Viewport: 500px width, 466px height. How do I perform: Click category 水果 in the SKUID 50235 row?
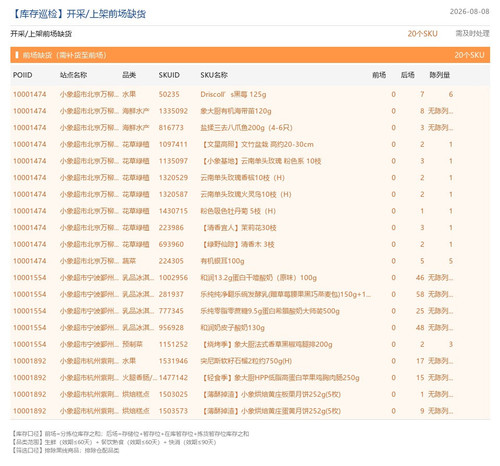129,94
